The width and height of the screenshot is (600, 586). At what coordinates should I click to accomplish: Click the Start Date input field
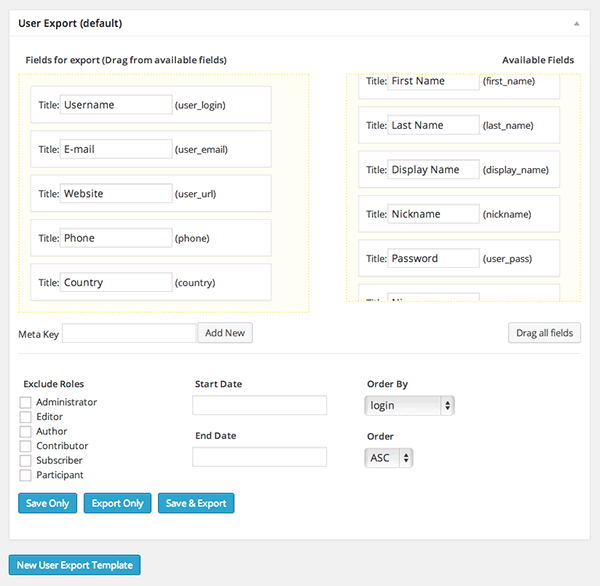[x=259, y=405]
